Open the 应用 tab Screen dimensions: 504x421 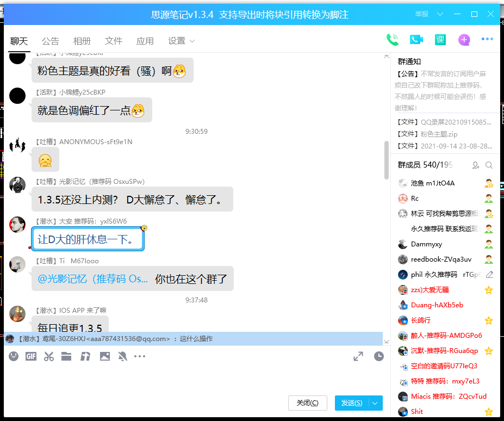(x=145, y=41)
